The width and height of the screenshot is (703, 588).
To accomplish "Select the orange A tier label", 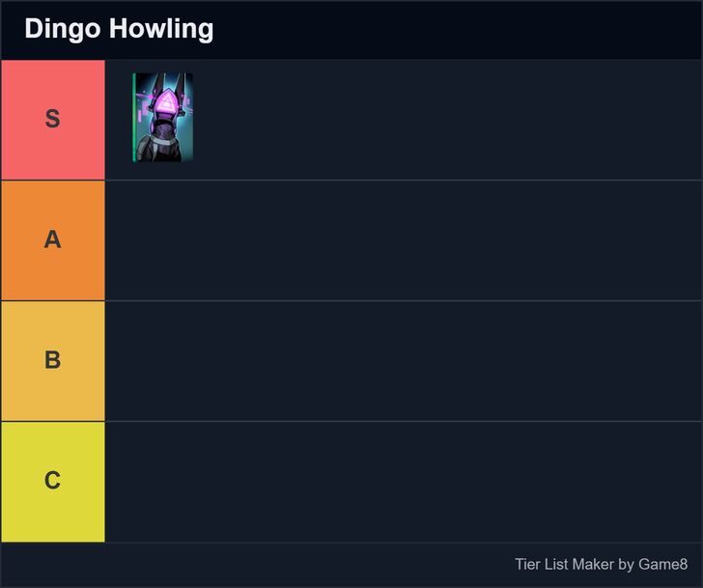I will coord(52,239).
